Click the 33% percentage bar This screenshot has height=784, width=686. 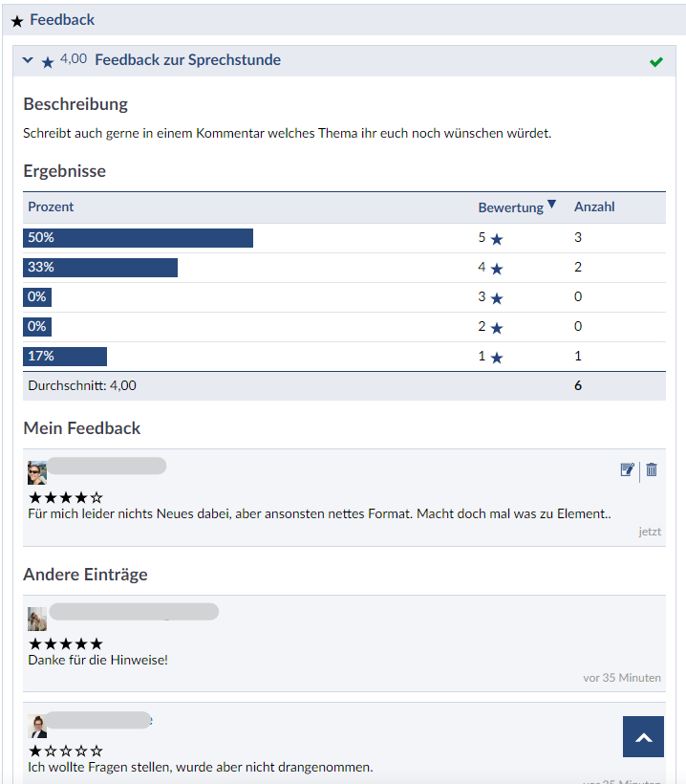(x=100, y=268)
